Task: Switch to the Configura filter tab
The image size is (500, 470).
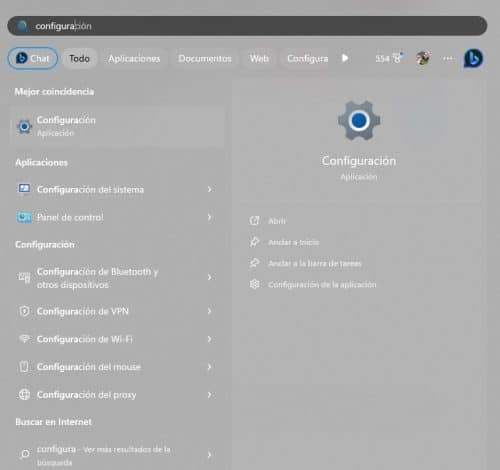Action: 307,58
